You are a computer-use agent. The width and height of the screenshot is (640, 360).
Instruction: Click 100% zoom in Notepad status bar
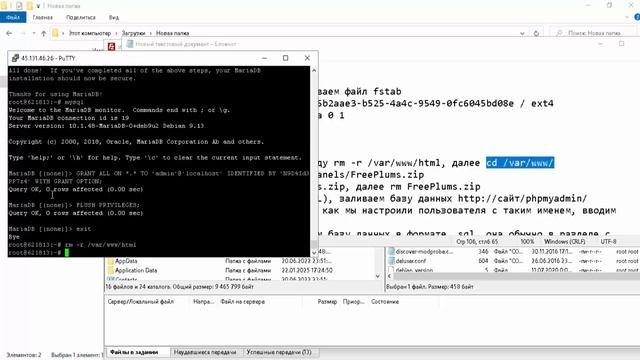click(527, 242)
